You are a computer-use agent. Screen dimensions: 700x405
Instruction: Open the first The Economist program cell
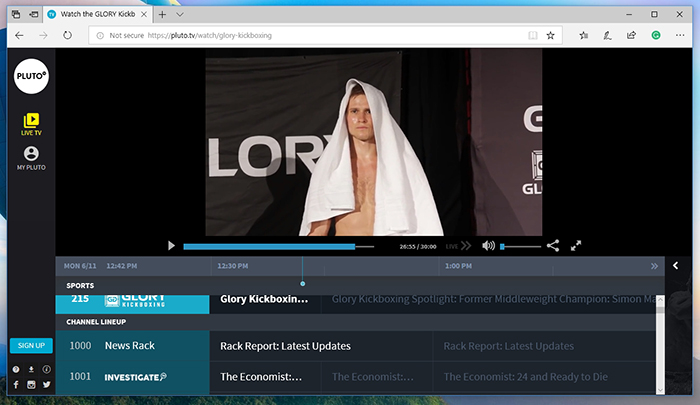pos(265,377)
